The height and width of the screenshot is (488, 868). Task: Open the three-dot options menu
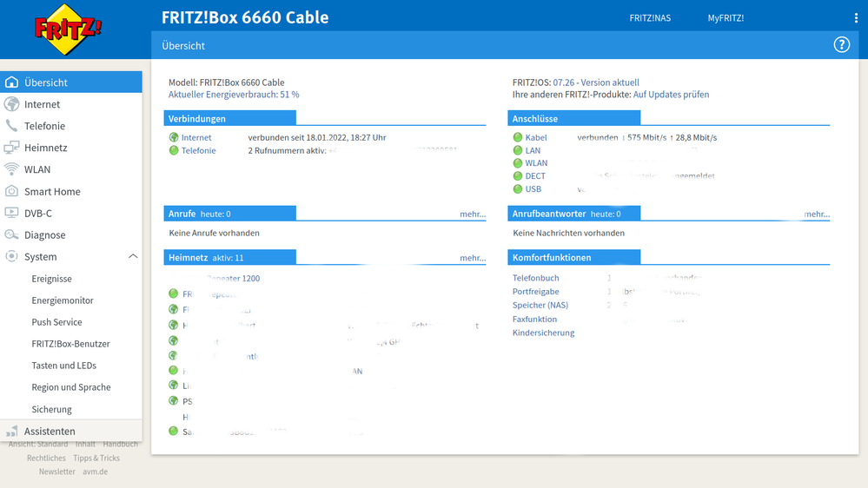click(x=856, y=18)
